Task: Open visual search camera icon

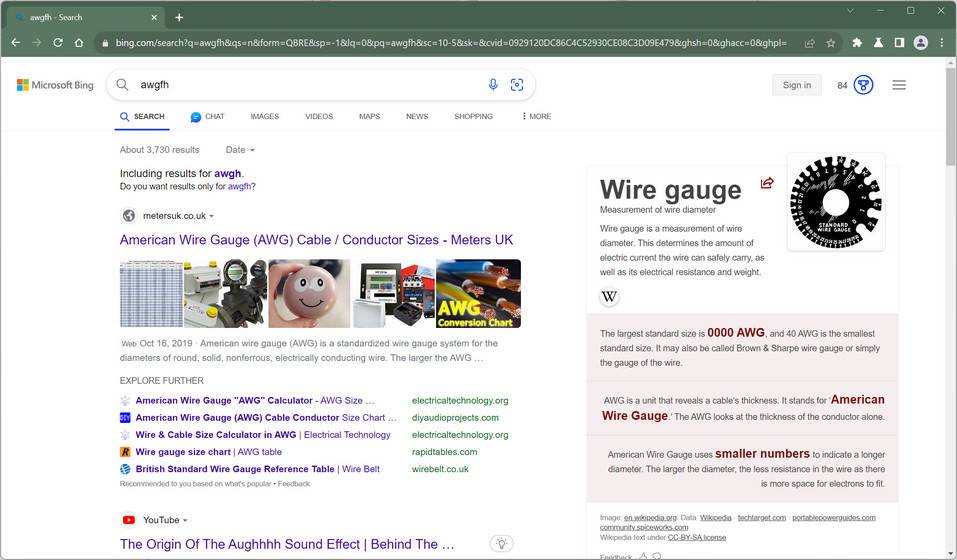Action: pos(517,85)
